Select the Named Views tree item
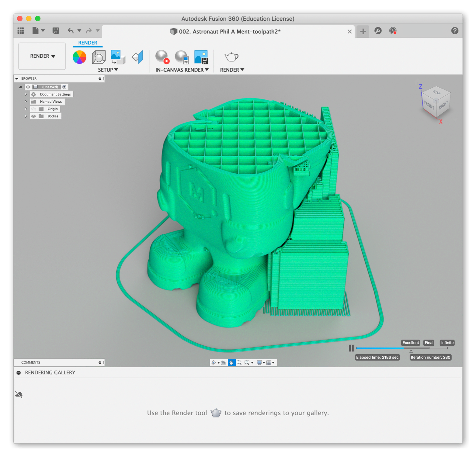This screenshot has height=460, width=476. tap(51, 102)
